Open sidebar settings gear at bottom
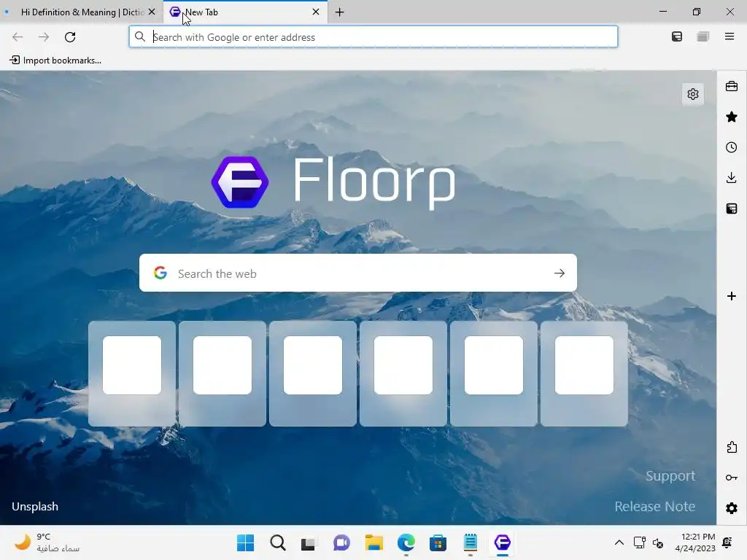The height and width of the screenshot is (560, 747). coord(731,508)
